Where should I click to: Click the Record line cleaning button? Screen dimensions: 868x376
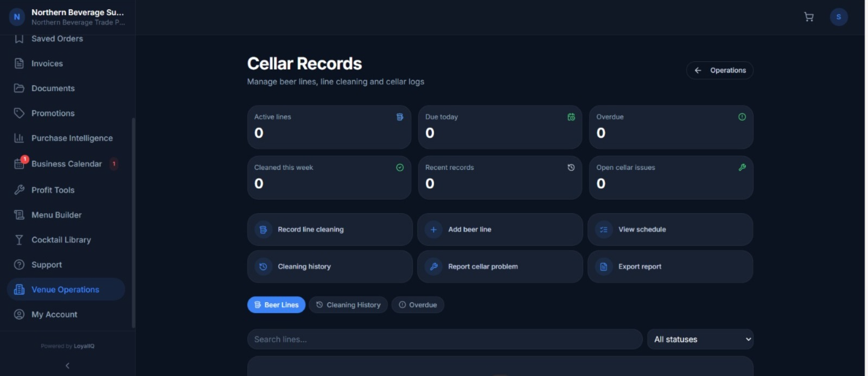click(x=330, y=230)
